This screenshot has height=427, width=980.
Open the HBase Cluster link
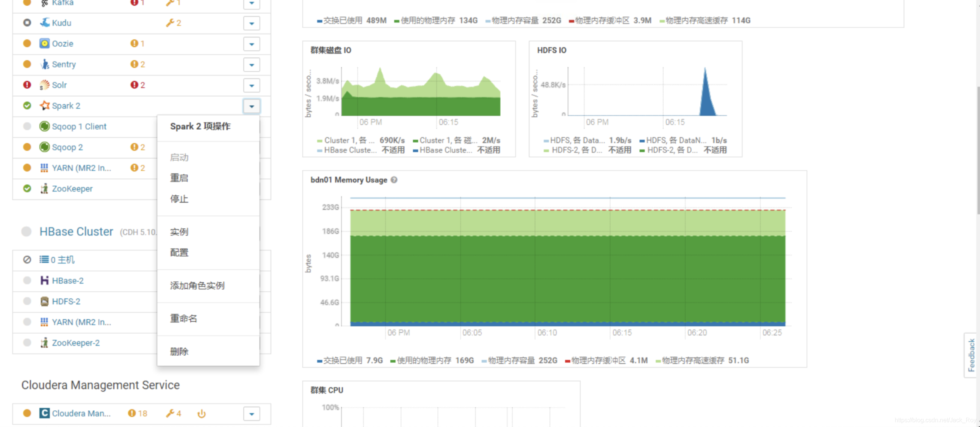click(77, 231)
